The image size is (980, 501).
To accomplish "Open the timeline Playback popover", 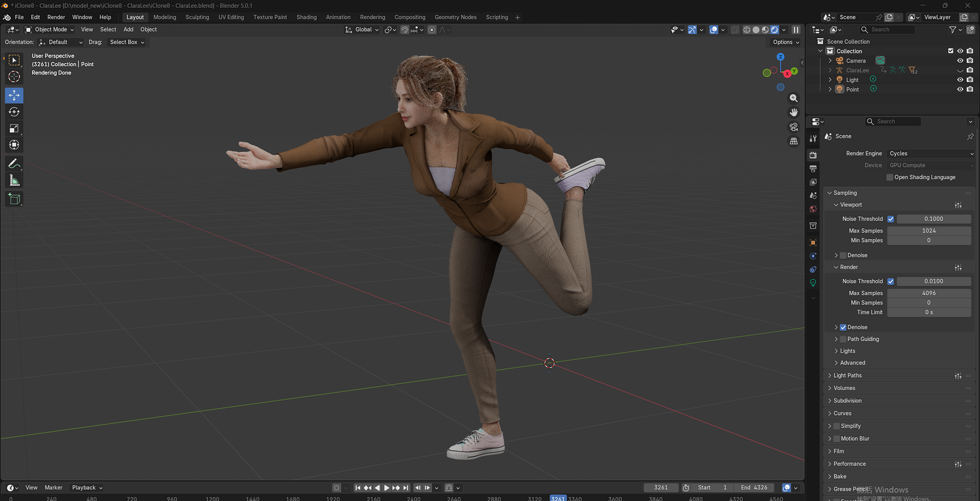I will 87,488.
